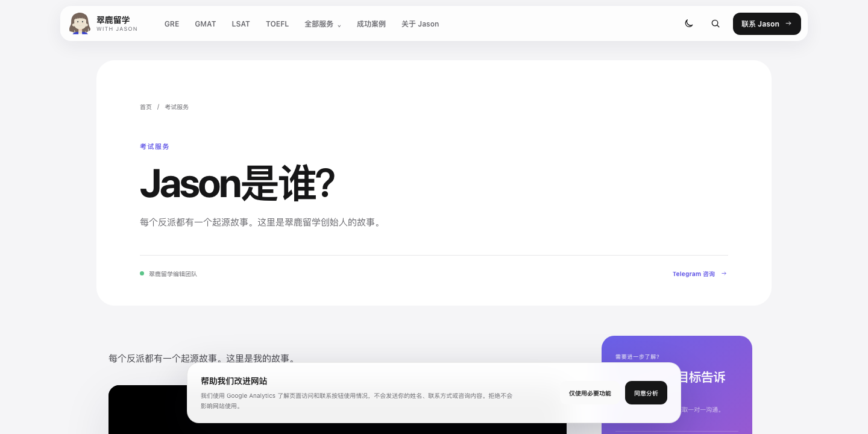Click the 翠鹿留学编辑团队 author label
Viewport: 868px width, 434px height.
(173, 274)
